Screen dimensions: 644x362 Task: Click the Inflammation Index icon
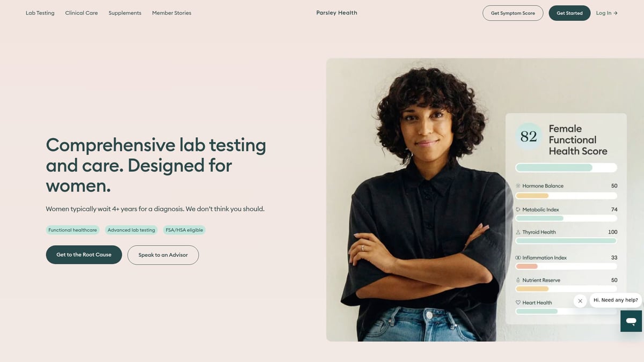tap(518, 258)
